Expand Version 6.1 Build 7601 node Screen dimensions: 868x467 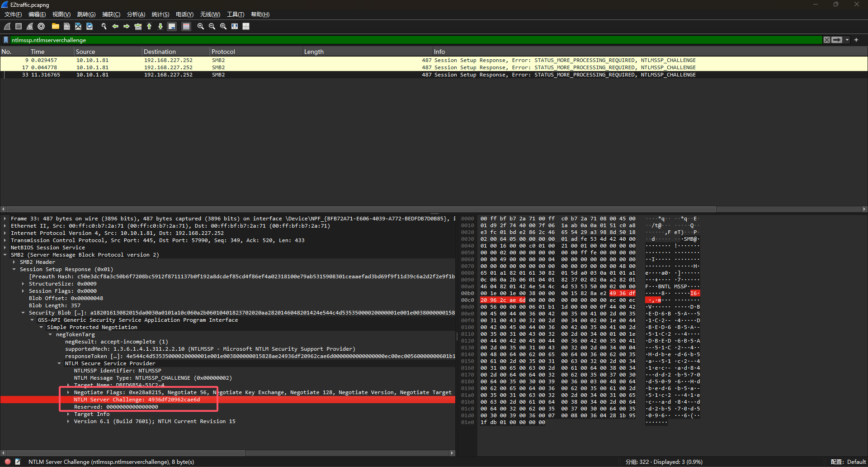point(68,421)
